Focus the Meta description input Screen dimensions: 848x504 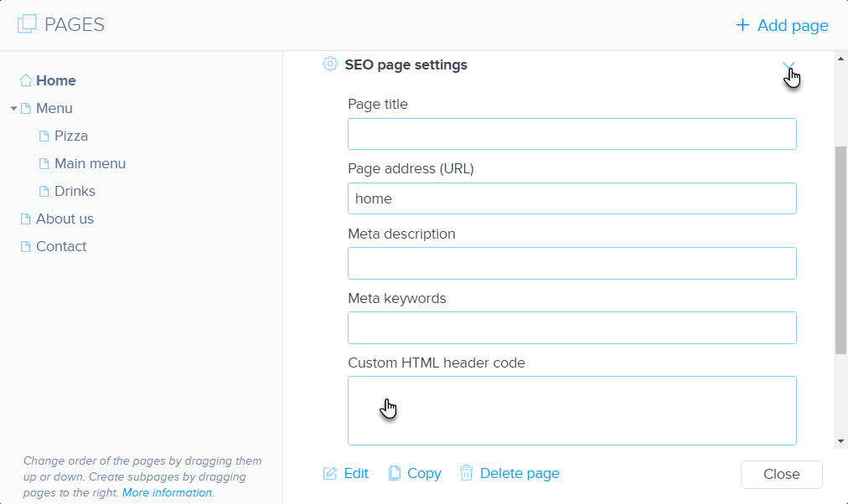[x=571, y=263]
